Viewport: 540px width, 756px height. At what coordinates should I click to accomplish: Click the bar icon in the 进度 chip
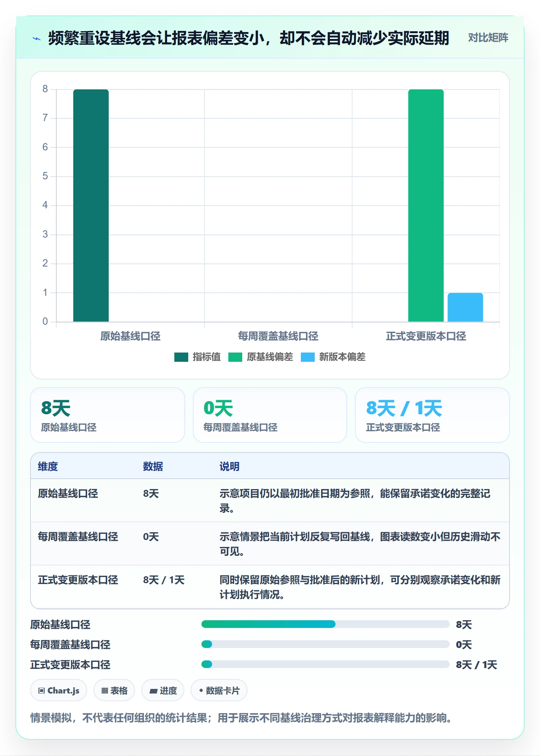(x=153, y=691)
